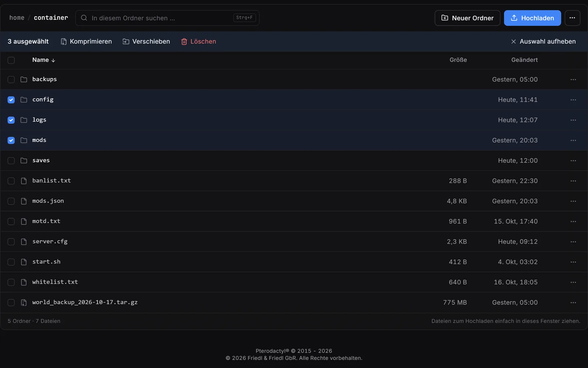This screenshot has width=588, height=368.
Task: Click the container breadcrumb
Action: tap(51, 18)
